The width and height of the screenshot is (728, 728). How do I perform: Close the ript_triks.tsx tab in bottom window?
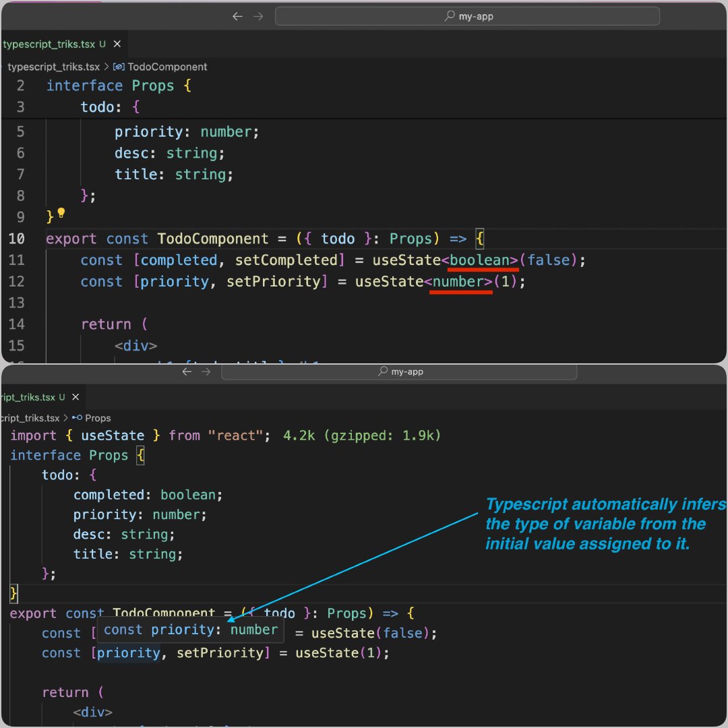[75, 398]
